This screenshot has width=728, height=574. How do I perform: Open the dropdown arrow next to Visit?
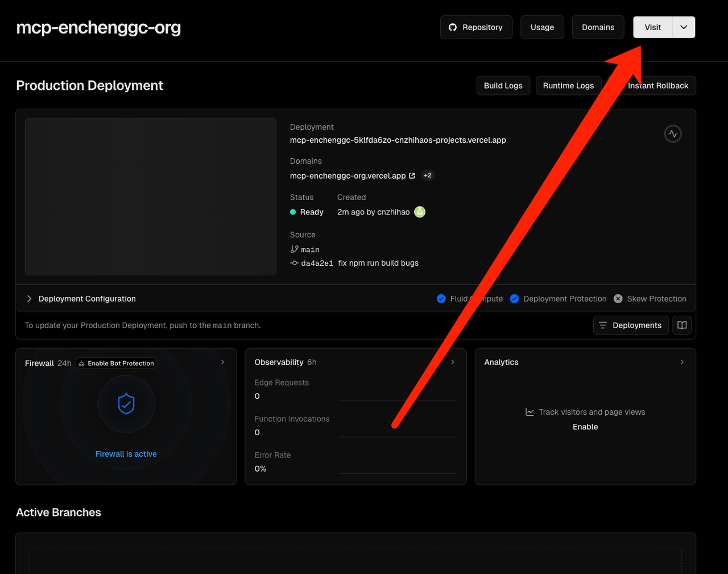coord(684,27)
